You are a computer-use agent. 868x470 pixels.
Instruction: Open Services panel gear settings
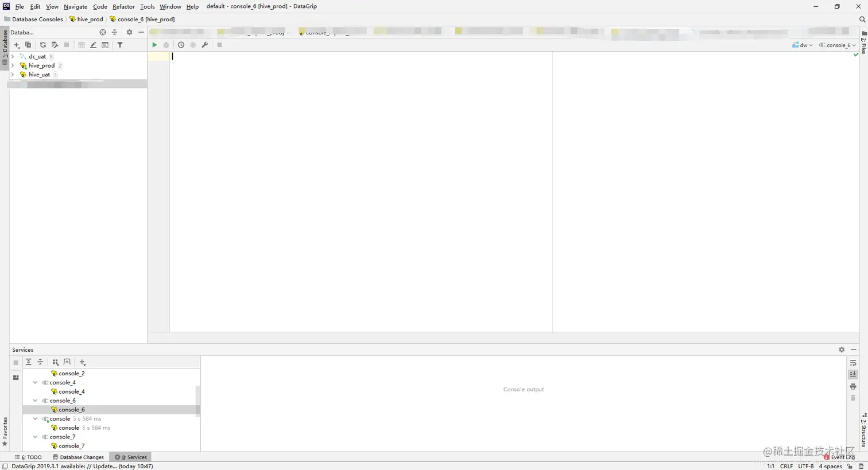click(842, 349)
